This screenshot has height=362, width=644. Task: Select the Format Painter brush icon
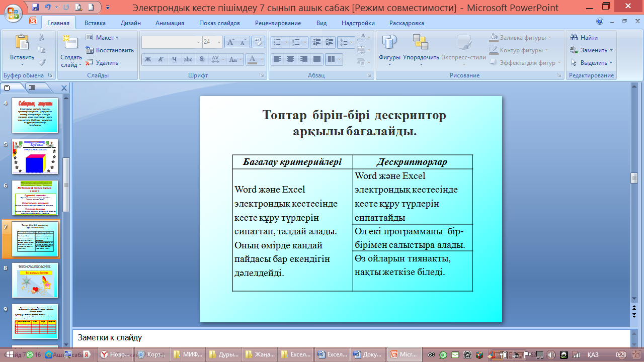click(x=42, y=62)
